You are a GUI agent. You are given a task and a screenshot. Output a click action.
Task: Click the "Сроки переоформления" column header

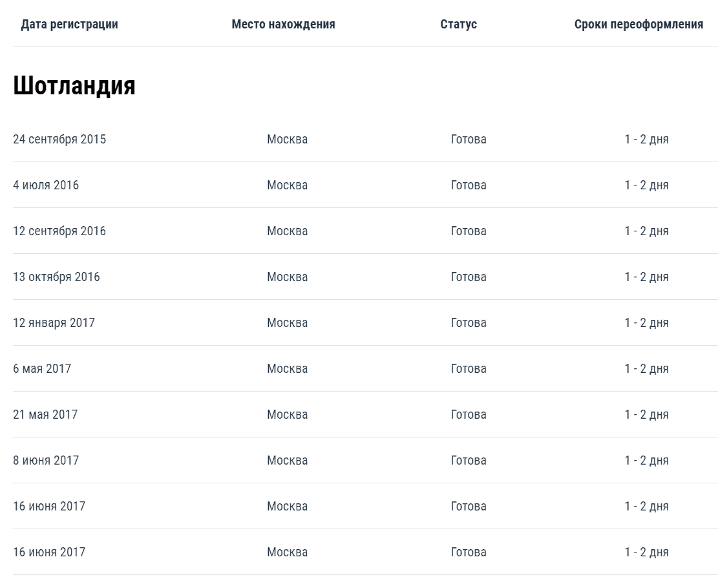pos(639,25)
